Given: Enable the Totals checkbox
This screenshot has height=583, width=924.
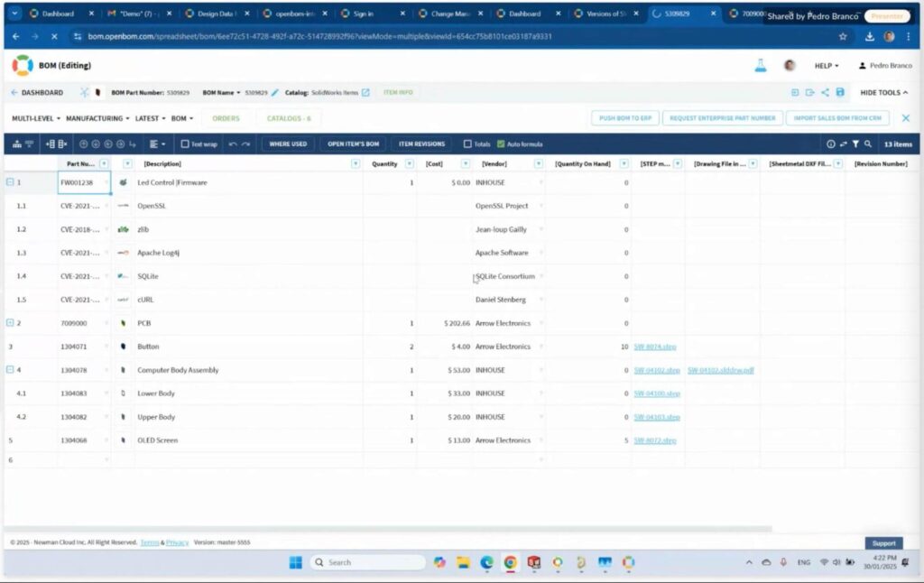Looking at the screenshot, I should click(467, 143).
